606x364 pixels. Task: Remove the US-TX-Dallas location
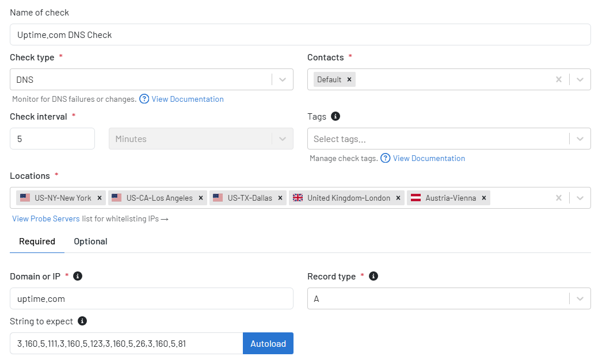point(280,198)
